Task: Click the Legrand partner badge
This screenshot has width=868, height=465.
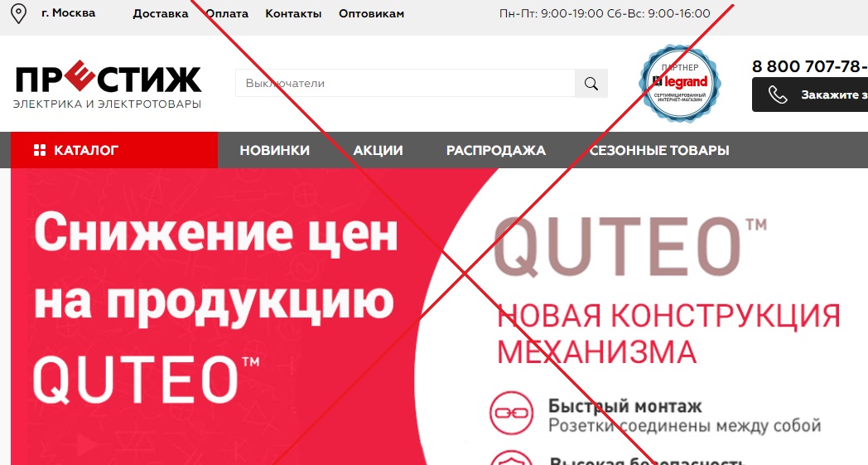Action: (680, 83)
